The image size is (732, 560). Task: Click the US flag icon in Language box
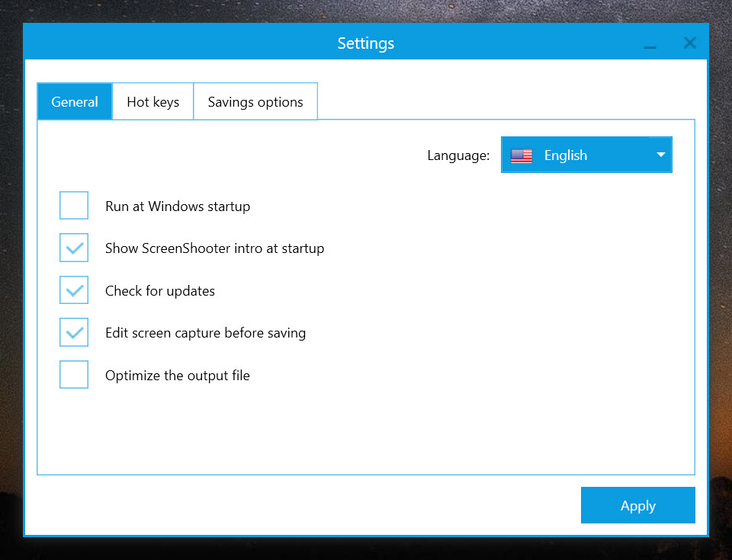[522, 155]
